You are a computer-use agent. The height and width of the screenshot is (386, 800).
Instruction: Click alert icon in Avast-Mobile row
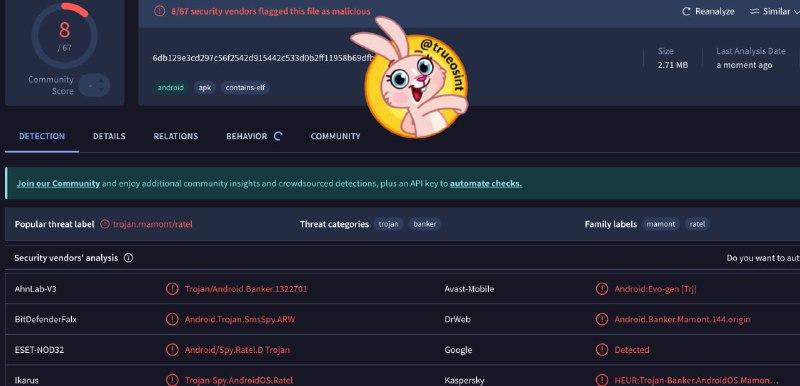click(602, 289)
